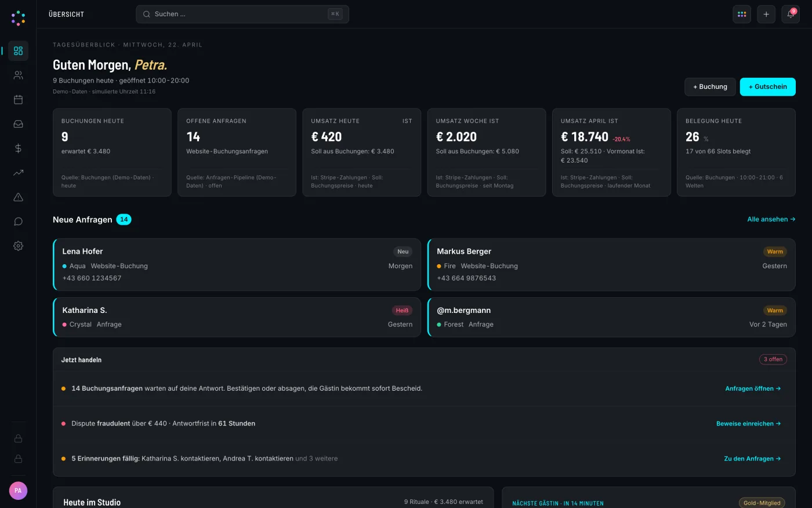Click Nächste Gästin in 14 Minuten label
This screenshot has height=508, width=812.
pyautogui.click(x=558, y=503)
